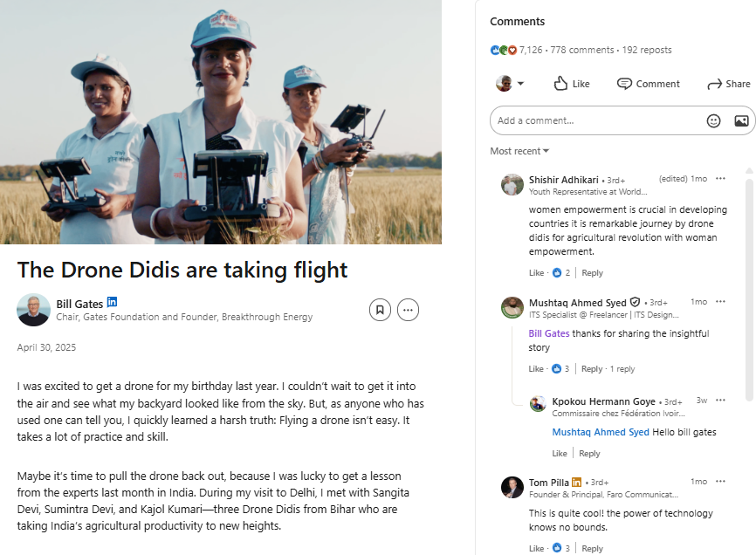Like the article
The image size is (756, 555).
tap(572, 84)
